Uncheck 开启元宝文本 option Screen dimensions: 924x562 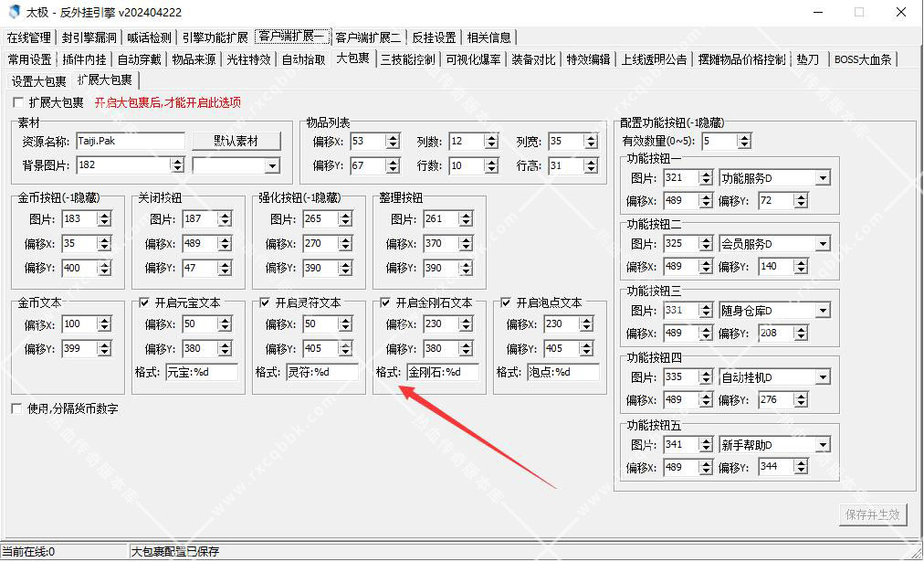tap(144, 302)
